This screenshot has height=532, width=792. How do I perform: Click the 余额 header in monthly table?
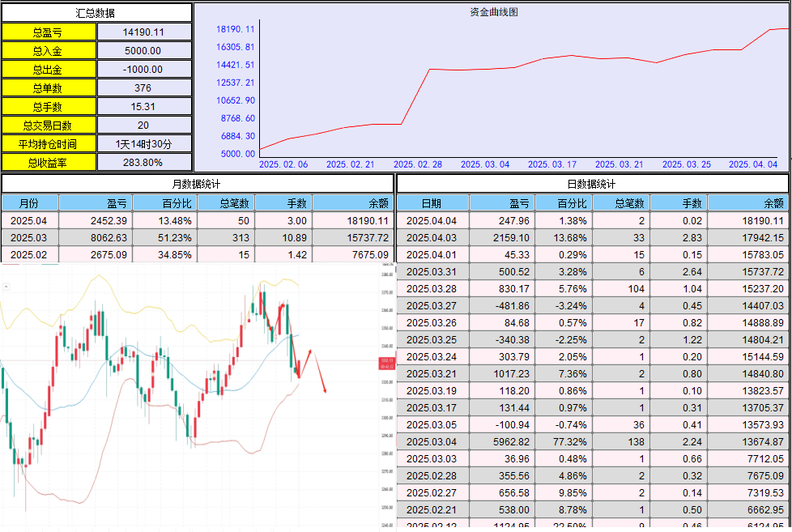352,203
